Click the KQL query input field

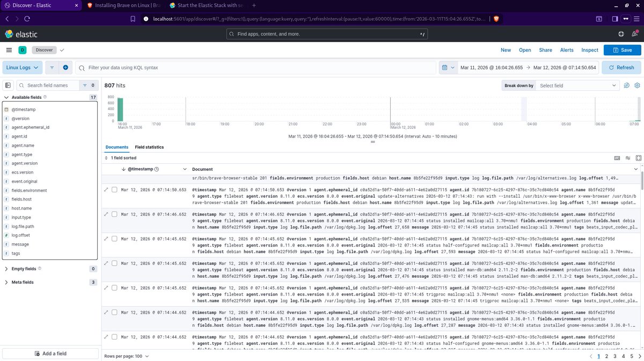pyautogui.click(x=255, y=68)
